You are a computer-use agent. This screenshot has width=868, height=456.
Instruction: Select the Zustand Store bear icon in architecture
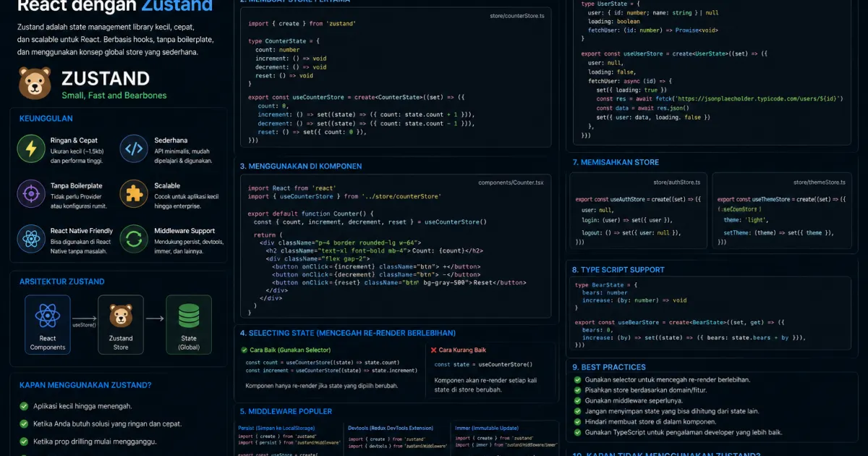[120, 316]
